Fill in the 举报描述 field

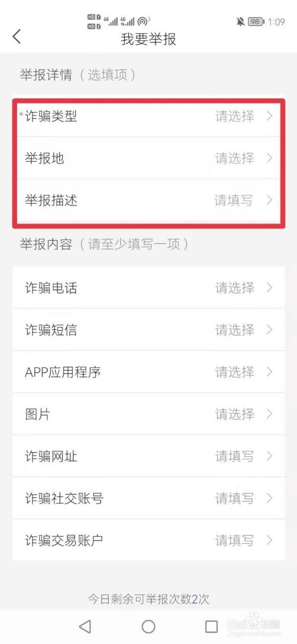(x=148, y=200)
